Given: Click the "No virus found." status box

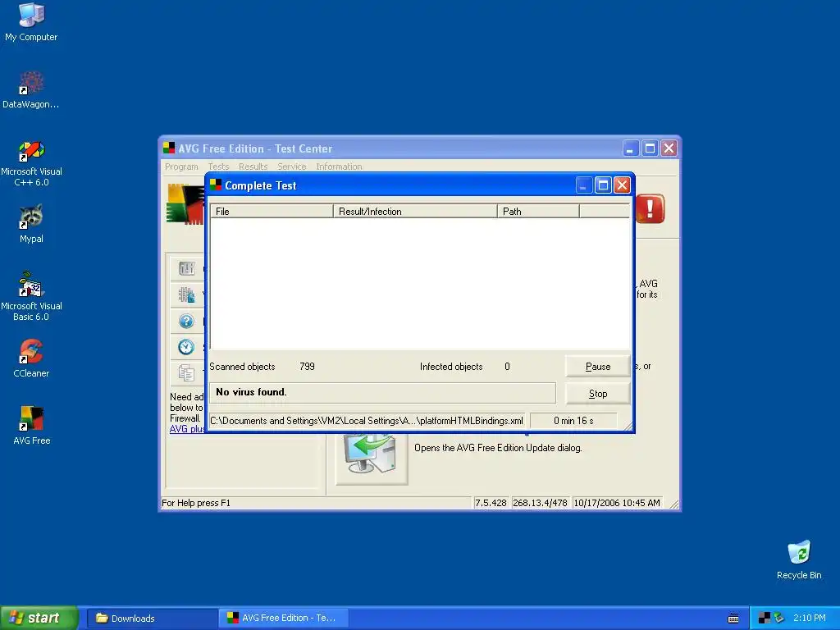Looking at the screenshot, I should click(382, 392).
